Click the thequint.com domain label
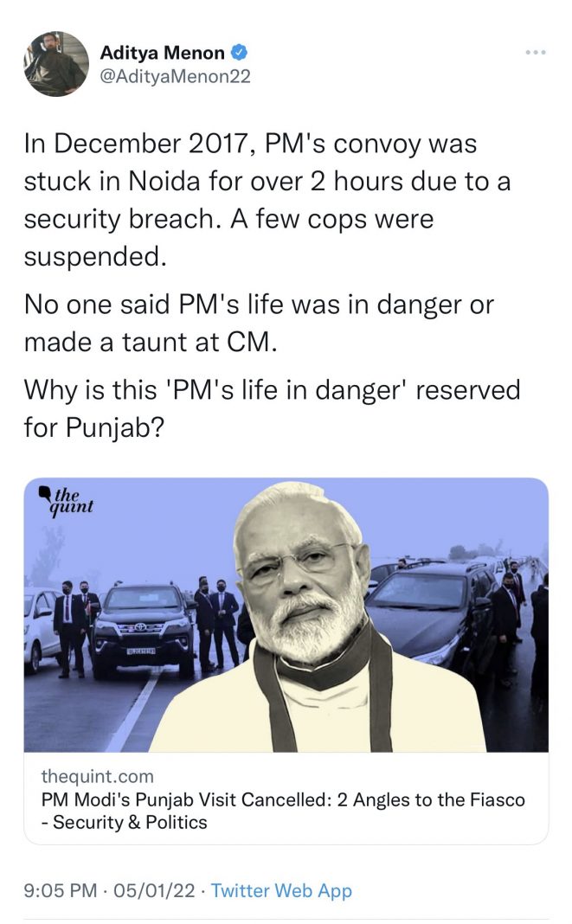 click(x=97, y=776)
